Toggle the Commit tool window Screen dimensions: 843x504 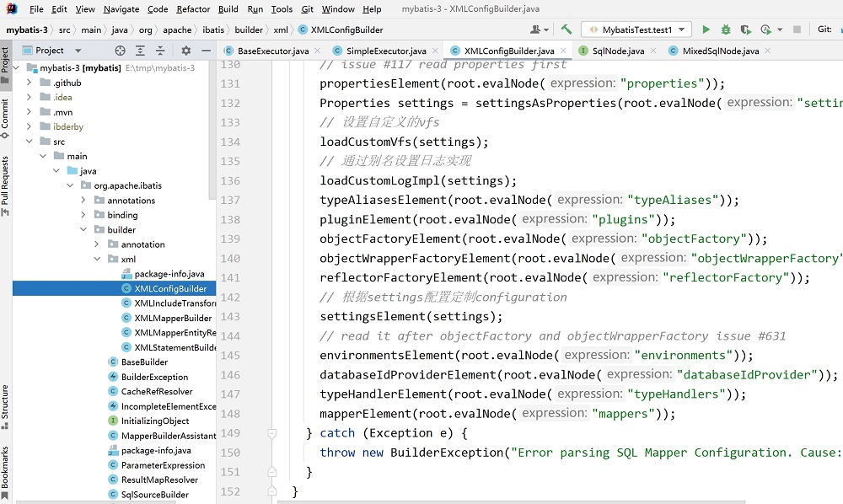pyautogui.click(x=5, y=120)
